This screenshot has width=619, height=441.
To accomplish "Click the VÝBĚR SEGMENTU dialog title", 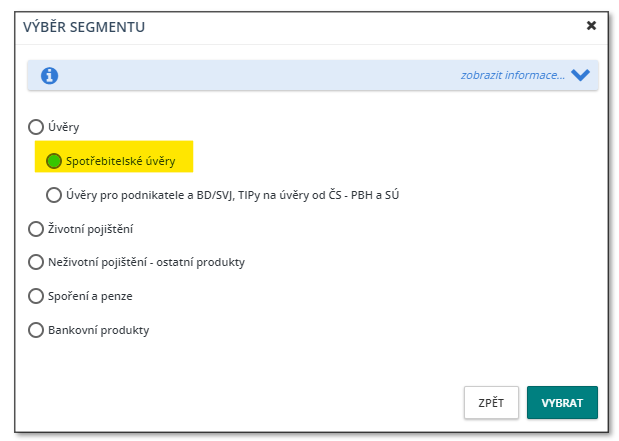I will [x=84, y=27].
